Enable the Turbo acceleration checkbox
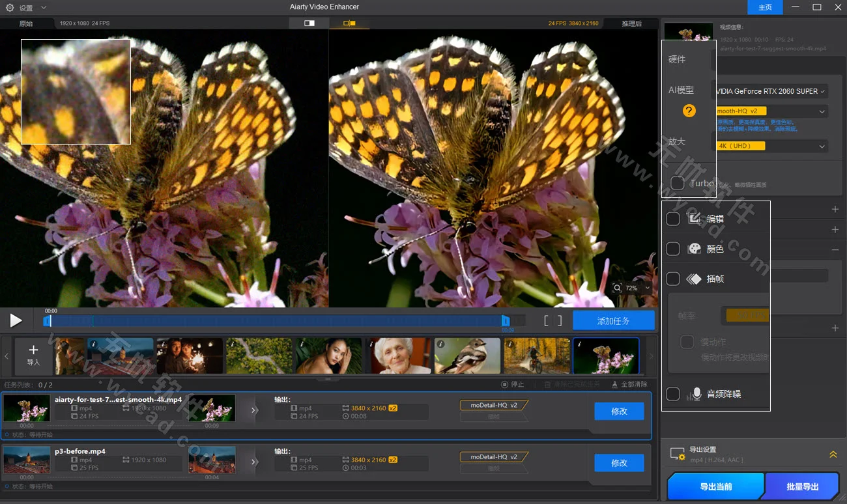This screenshot has height=504, width=847. 677,183
